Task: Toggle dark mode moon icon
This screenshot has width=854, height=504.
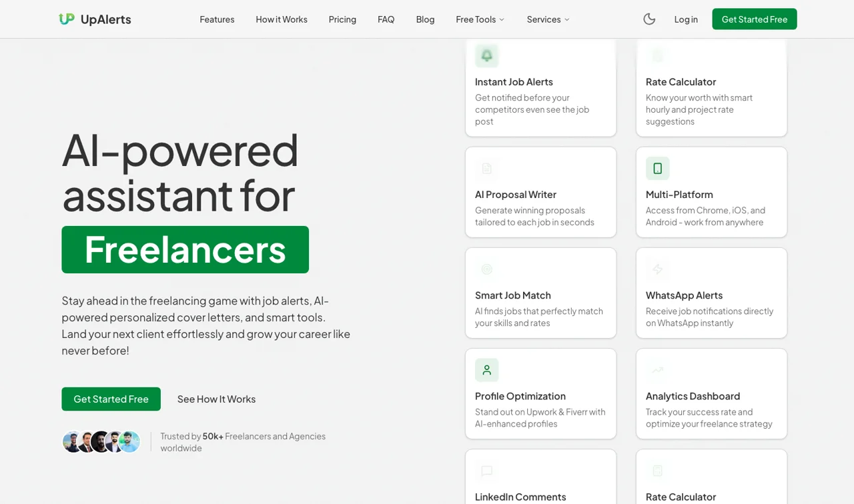Action: [649, 19]
